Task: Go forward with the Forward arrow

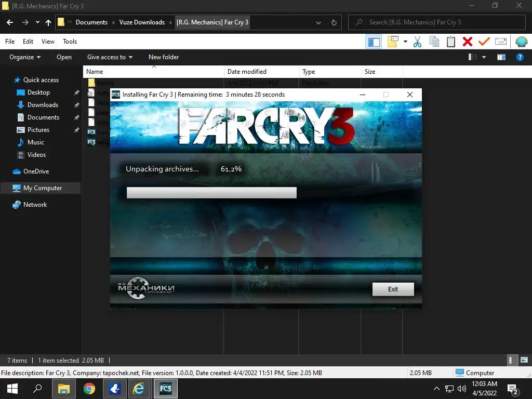Action: coord(25,22)
